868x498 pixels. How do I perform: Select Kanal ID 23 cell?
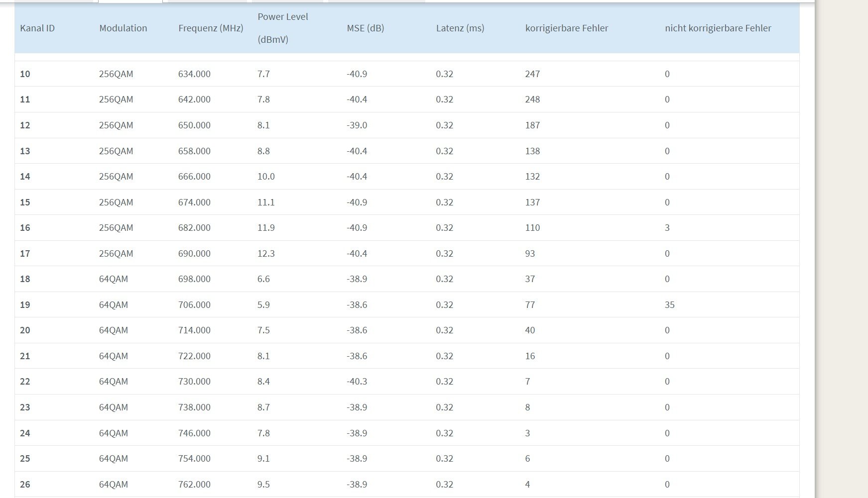[x=25, y=407]
